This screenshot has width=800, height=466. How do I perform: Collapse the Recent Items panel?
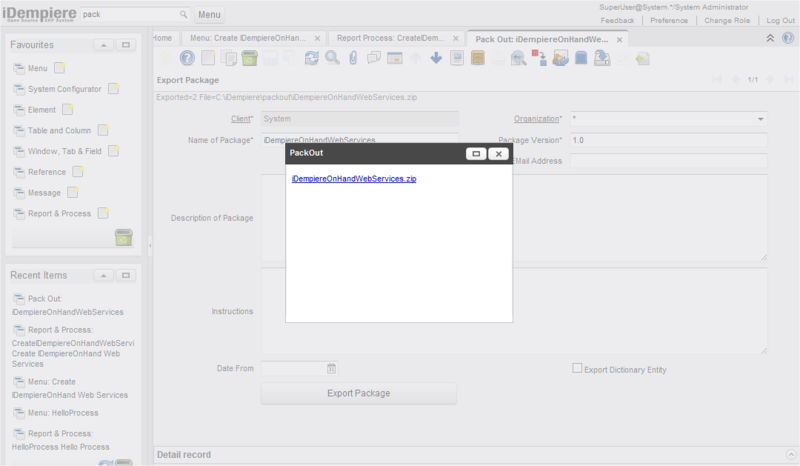point(103,275)
